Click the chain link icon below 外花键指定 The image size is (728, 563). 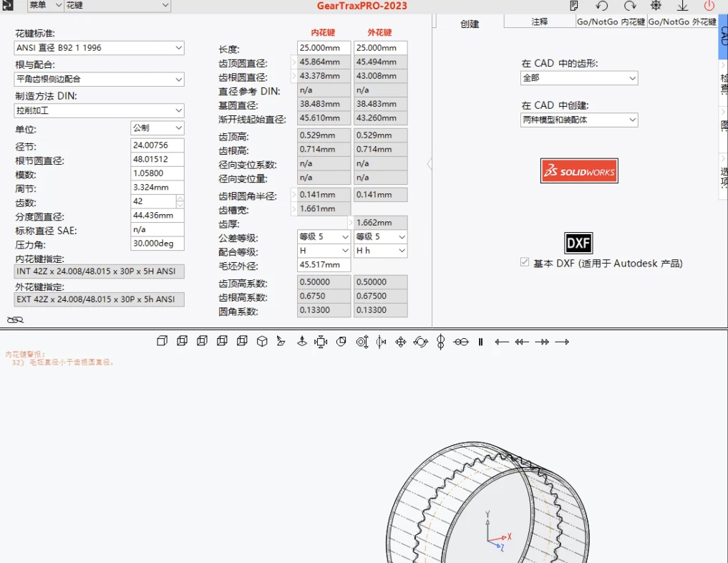15,319
